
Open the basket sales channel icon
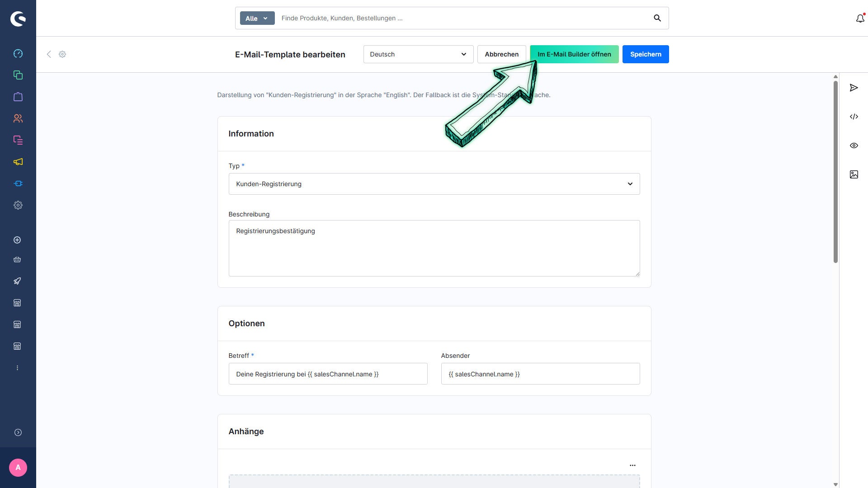click(x=17, y=259)
